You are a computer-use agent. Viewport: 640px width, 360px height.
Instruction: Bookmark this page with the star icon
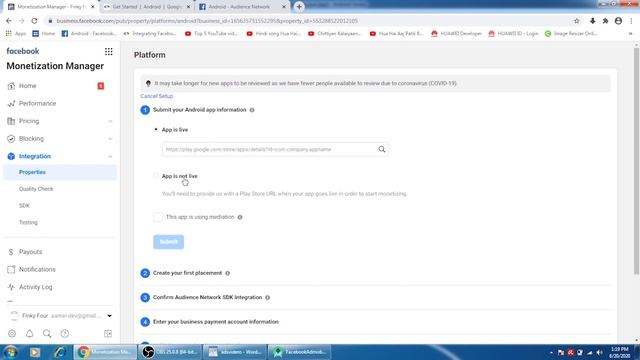tap(576, 21)
